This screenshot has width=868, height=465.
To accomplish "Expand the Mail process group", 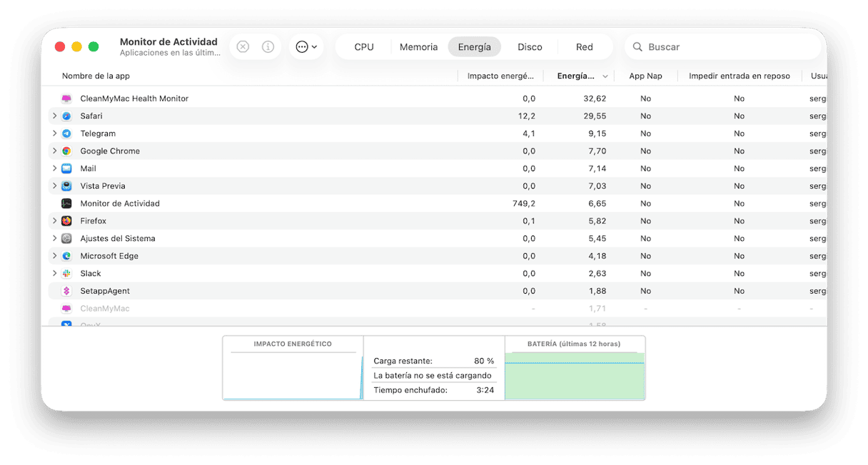I will point(54,168).
